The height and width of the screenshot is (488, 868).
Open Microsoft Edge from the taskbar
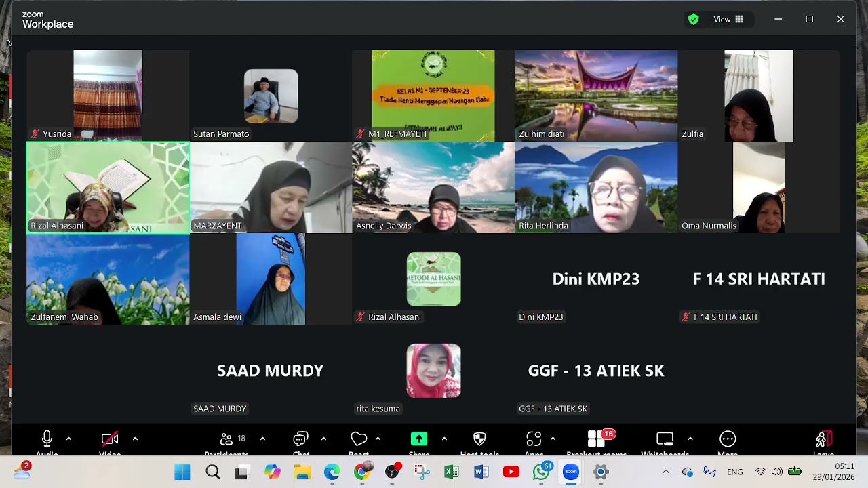click(x=332, y=472)
